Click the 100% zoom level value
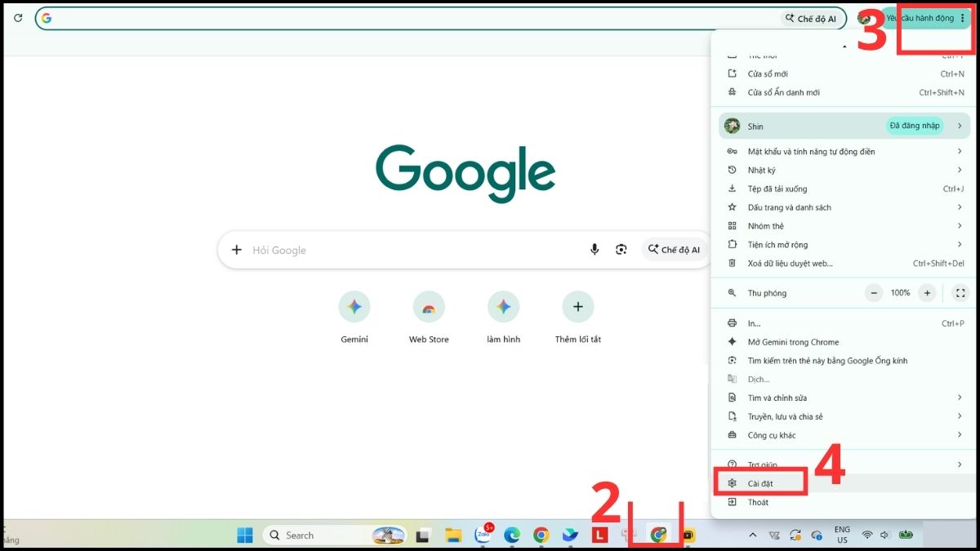 (900, 292)
